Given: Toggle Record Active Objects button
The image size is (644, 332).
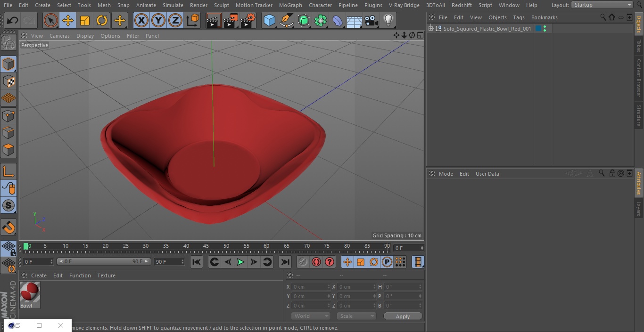Looking at the screenshot, I should tap(303, 262).
